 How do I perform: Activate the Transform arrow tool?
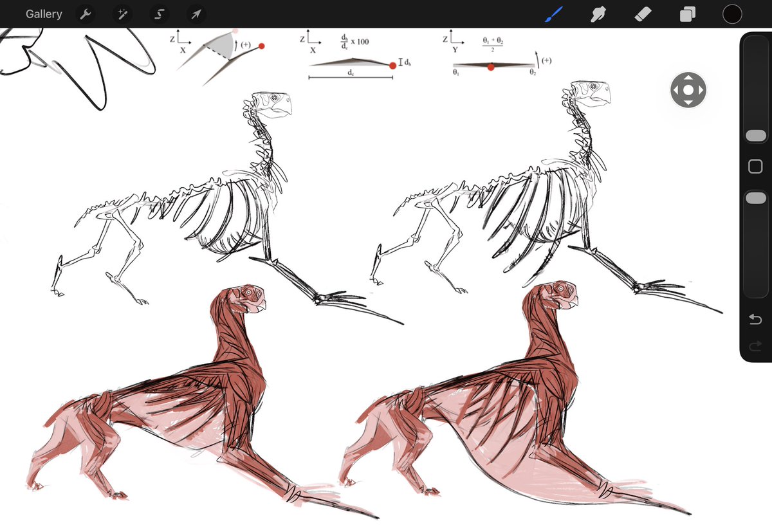(196, 14)
